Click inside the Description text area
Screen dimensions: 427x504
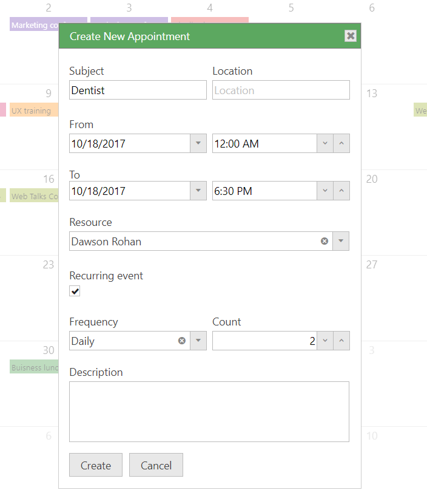[x=209, y=411]
